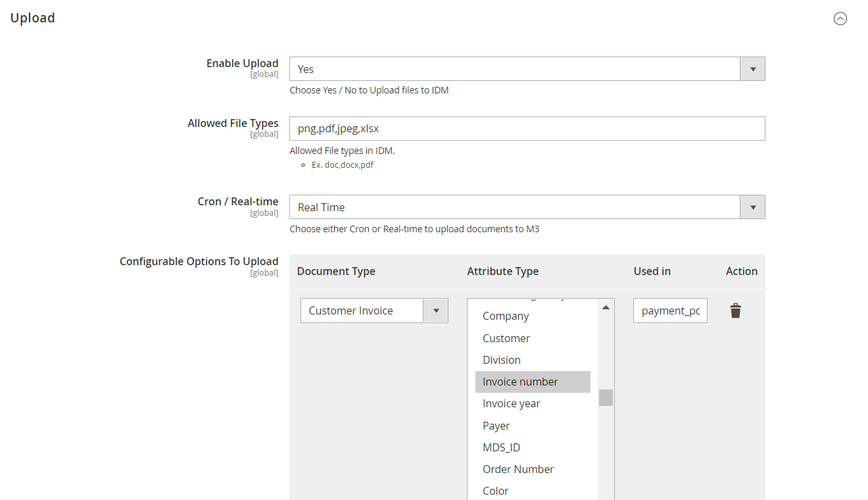Select Invoice number attribute
This screenshot has width=868, height=500.
[x=533, y=382]
